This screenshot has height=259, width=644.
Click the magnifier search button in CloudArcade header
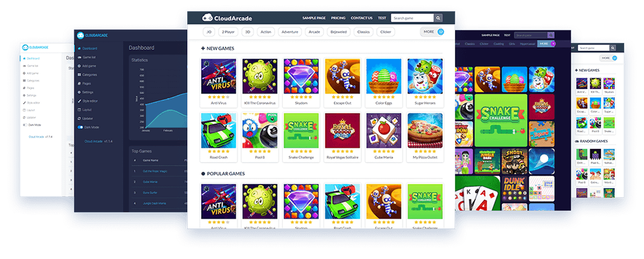[x=438, y=18]
